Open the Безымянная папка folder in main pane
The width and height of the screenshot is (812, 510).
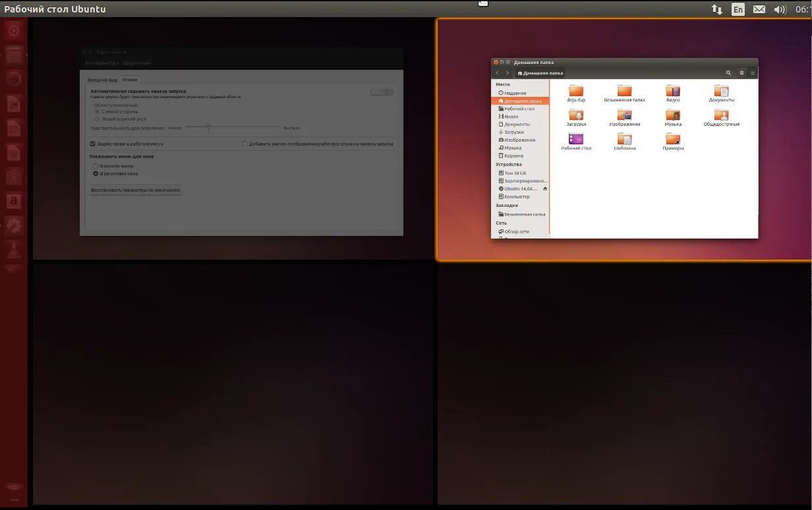tap(624, 91)
